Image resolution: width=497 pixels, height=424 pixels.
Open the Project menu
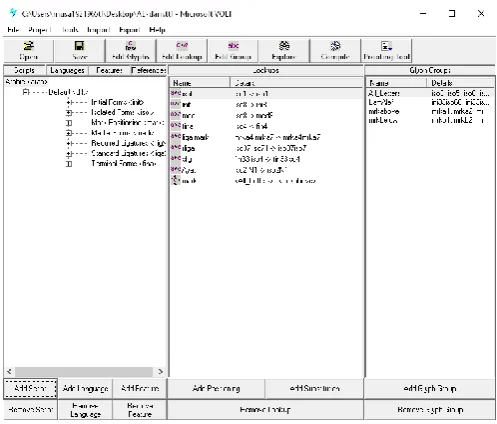(40, 30)
